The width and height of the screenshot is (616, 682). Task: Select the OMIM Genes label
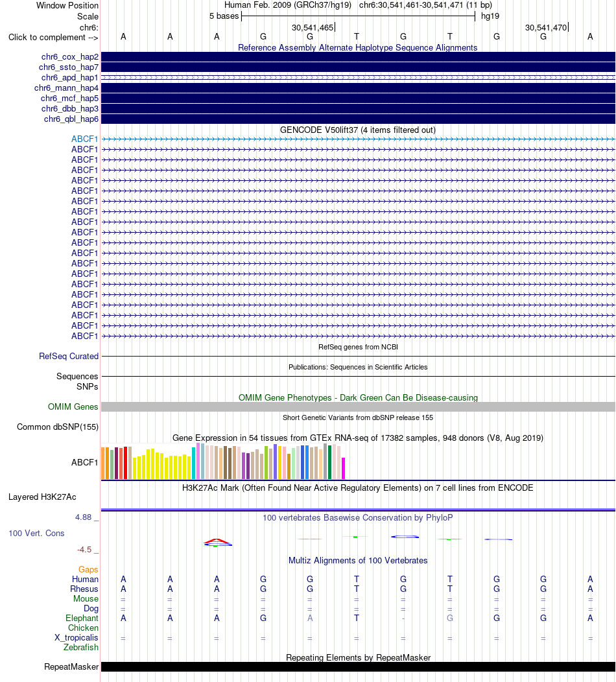tap(73, 406)
